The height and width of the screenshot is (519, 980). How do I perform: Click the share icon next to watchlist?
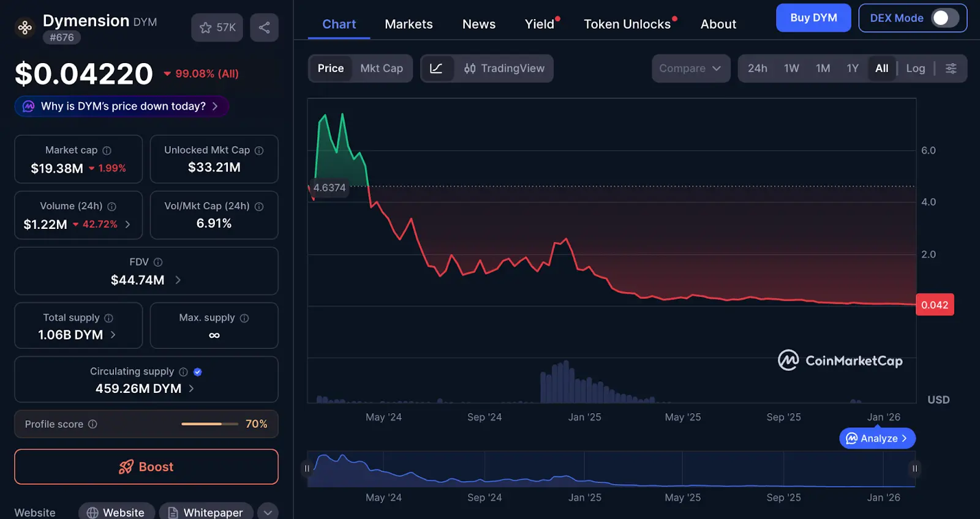pyautogui.click(x=264, y=28)
